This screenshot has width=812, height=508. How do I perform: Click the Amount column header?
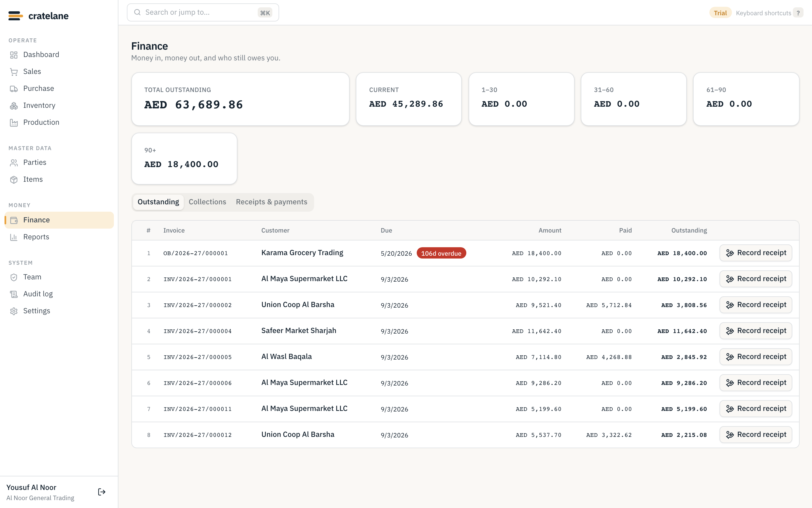tap(550, 231)
